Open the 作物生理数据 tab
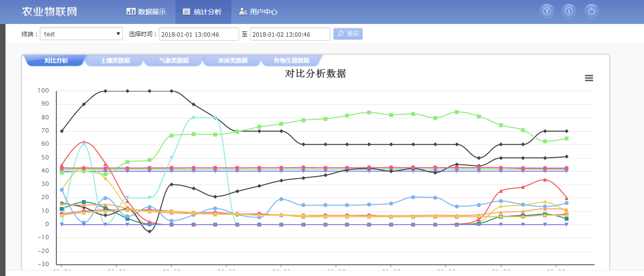This screenshot has height=276, width=644. (292, 61)
